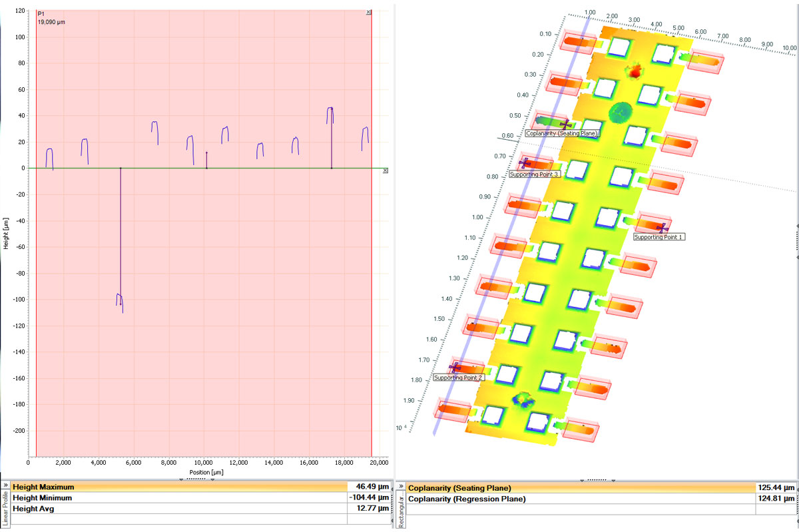
Task: Click the Coplanarity (Seating Plane) label in 3D view
Action: tap(561, 133)
